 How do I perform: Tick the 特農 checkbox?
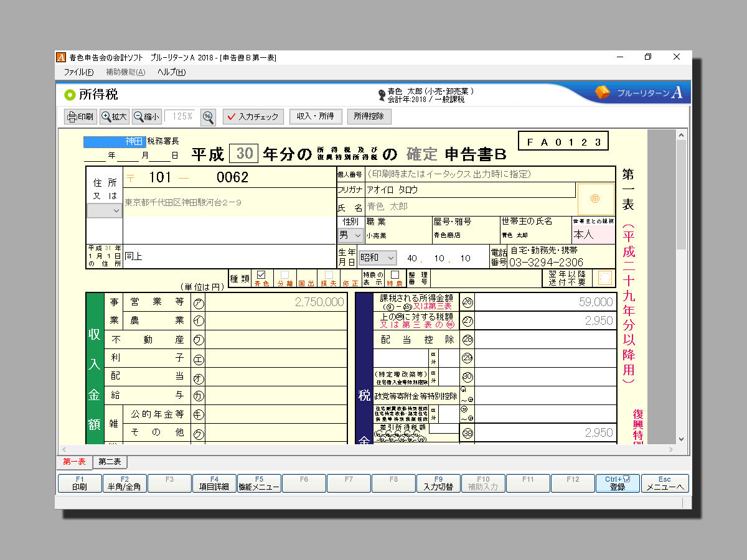click(x=395, y=274)
